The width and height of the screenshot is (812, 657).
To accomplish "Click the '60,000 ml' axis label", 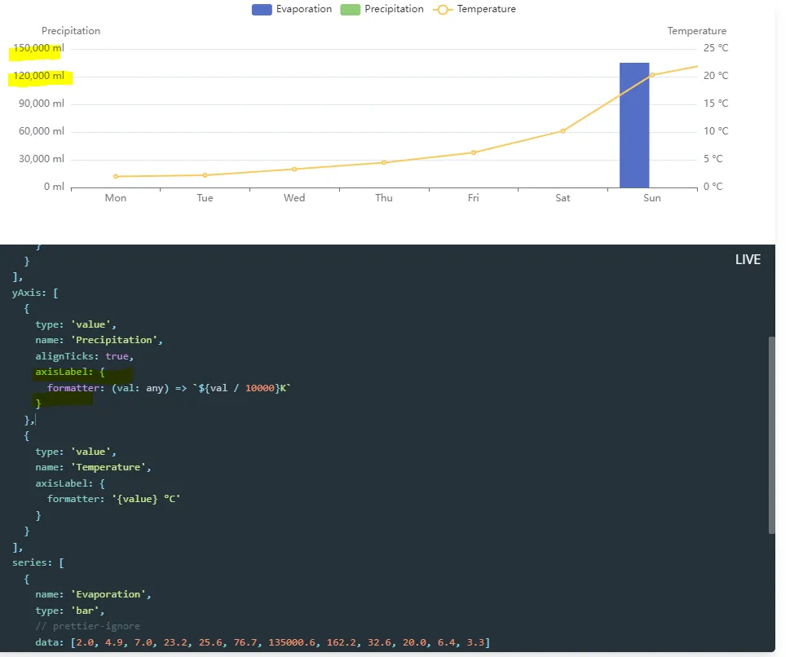I will [42, 131].
